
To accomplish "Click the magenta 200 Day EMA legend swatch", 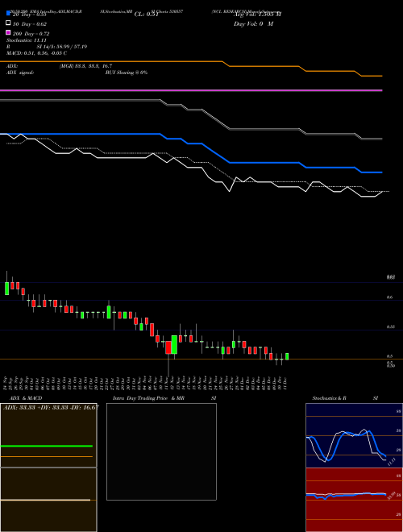I will pyautogui.click(x=8, y=32).
